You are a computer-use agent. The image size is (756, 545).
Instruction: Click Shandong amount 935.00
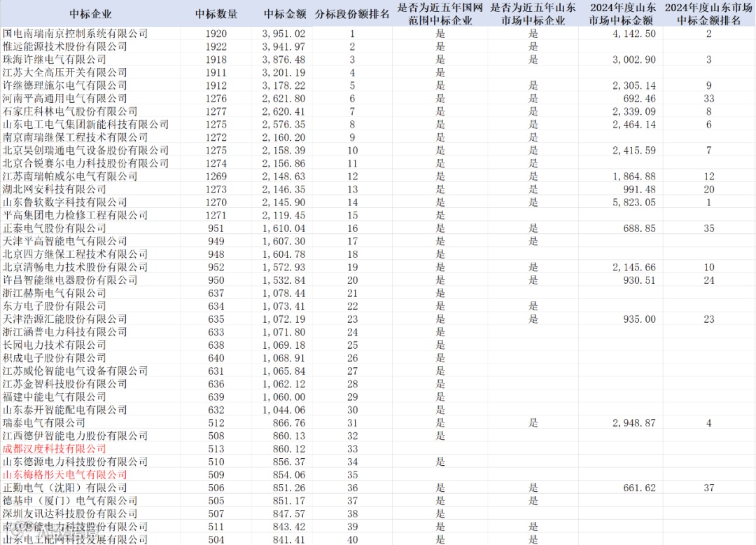[x=639, y=319]
